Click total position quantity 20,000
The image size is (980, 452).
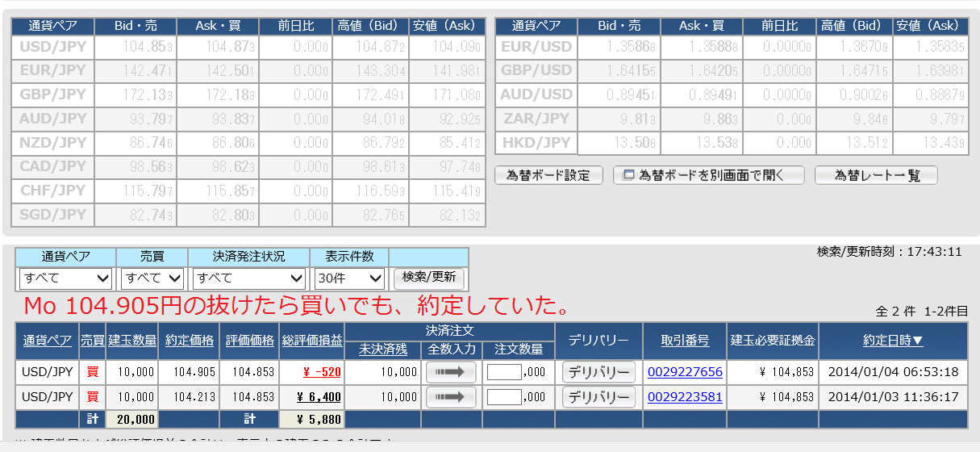coord(136,420)
